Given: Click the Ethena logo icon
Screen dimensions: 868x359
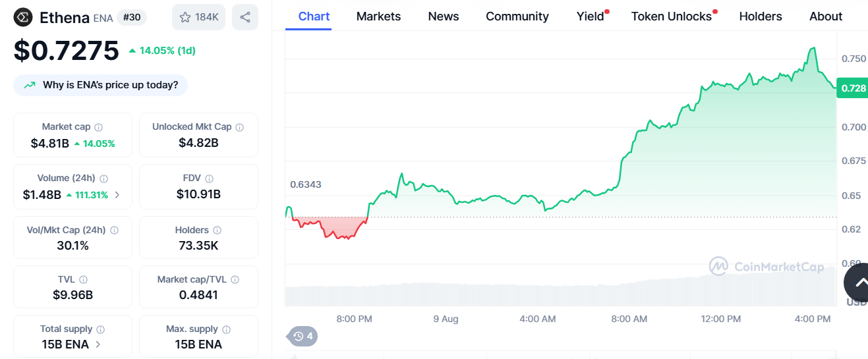Looking at the screenshot, I should 23,17.
